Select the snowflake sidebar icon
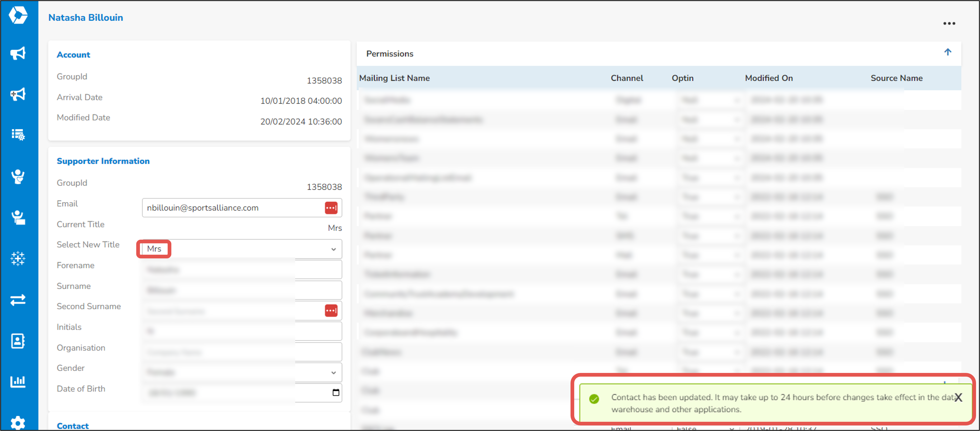This screenshot has width=980, height=431. coord(18,259)
